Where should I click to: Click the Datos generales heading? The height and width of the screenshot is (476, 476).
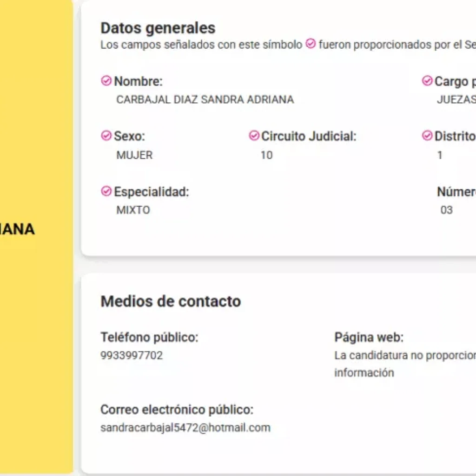158,28
